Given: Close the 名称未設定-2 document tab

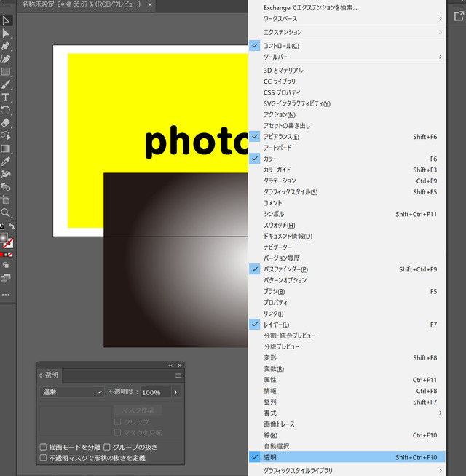Looking at the screenshot, I should (150, 4).
